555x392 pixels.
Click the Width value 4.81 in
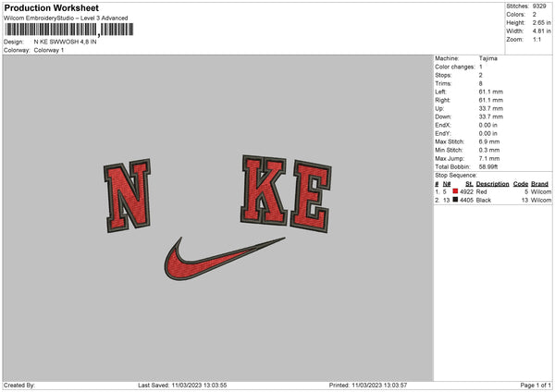(x=541, y=31)
